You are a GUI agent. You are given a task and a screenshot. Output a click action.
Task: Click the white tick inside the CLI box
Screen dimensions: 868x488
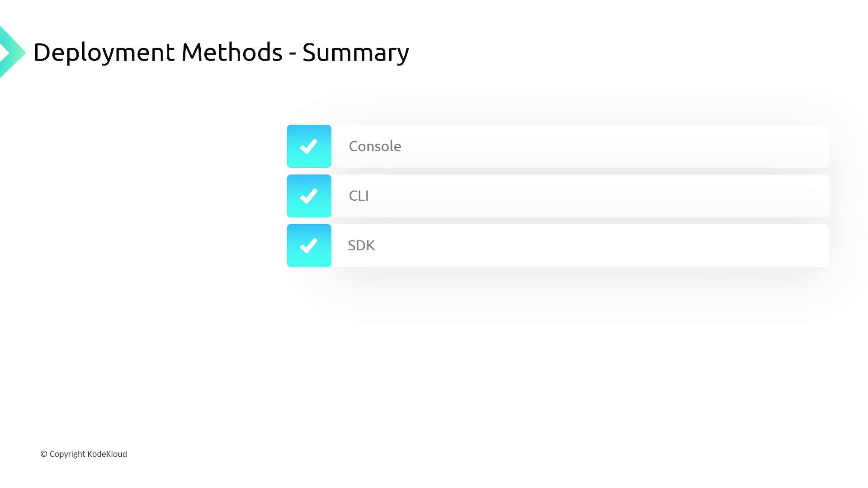pos(309,196)
